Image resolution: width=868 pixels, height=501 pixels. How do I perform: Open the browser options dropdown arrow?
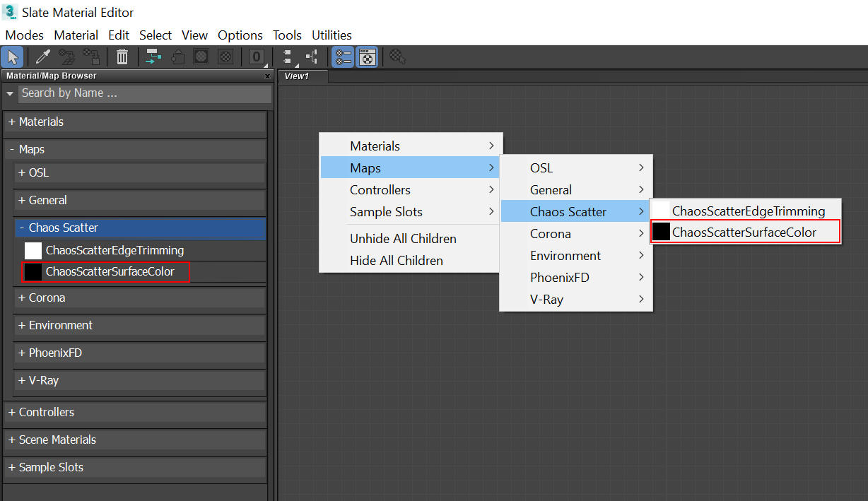click(10, 93)
